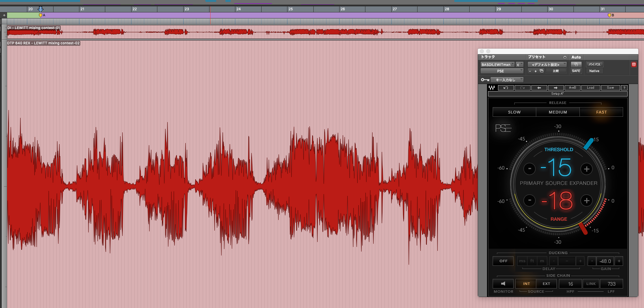The height and width of the screenshot is (308, 644).
Task: Toggle the compare (比較) button
Action: point(556,71)
